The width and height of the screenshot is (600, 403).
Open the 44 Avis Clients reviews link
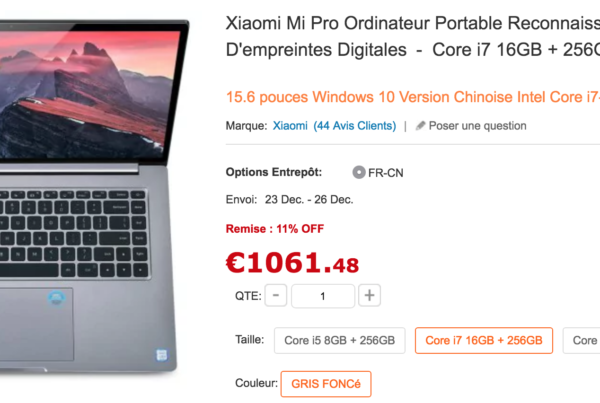tap(355, 126)
